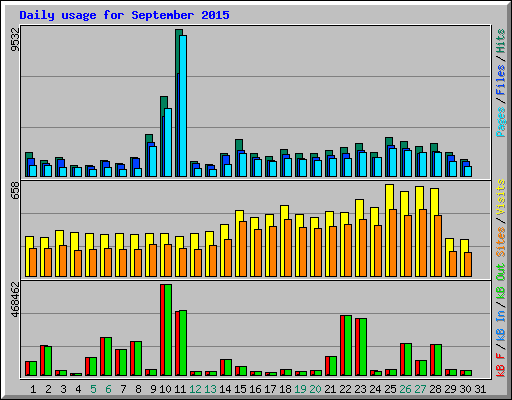Viewport: 512px width, 400px height.
Task: Click day label 9 on the x-axis
Action: pos(153,389)
